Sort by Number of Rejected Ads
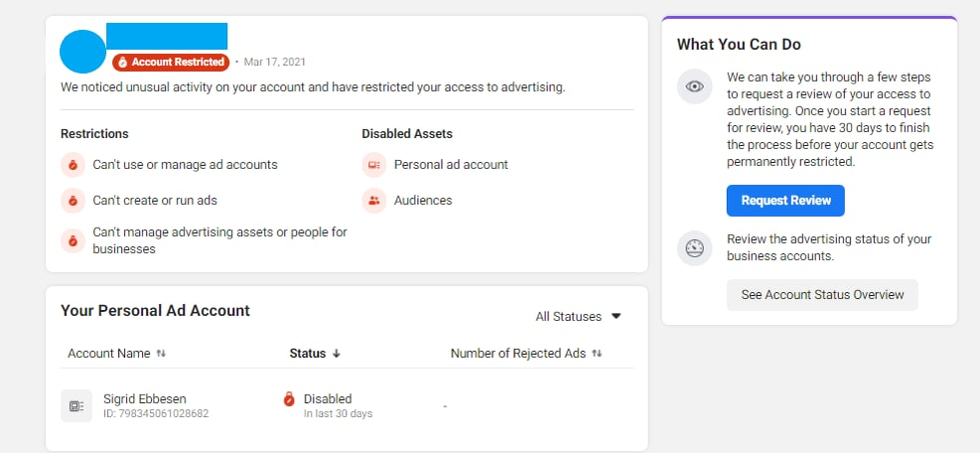The image size is (980, 453). (x=526, y=354)
